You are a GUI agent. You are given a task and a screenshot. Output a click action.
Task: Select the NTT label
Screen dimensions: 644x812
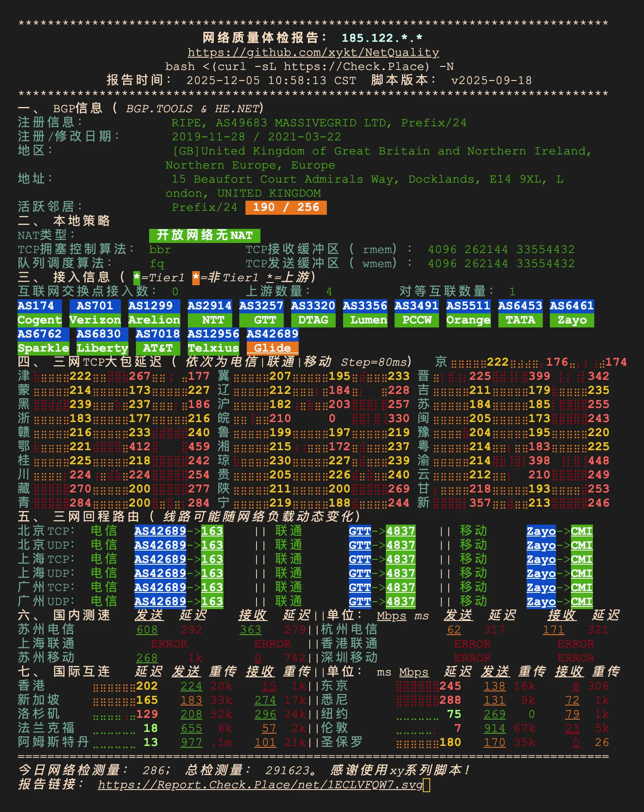pos(209,320)
